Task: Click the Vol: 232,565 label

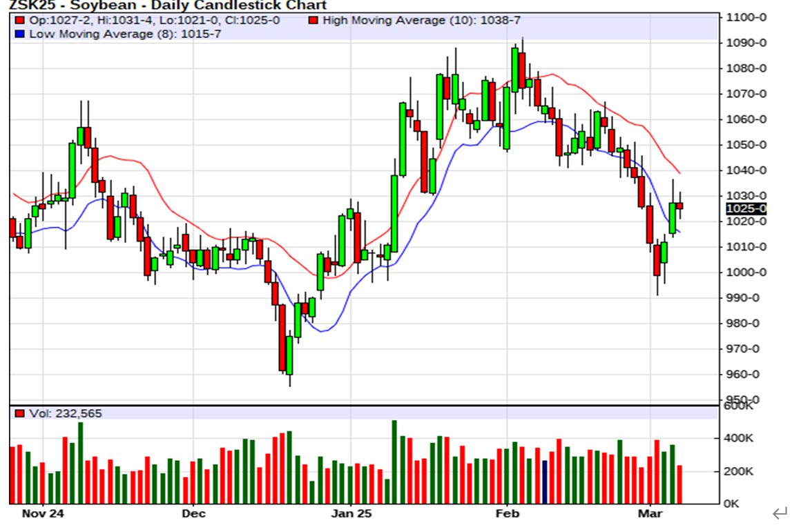Action: click(61, 413)
